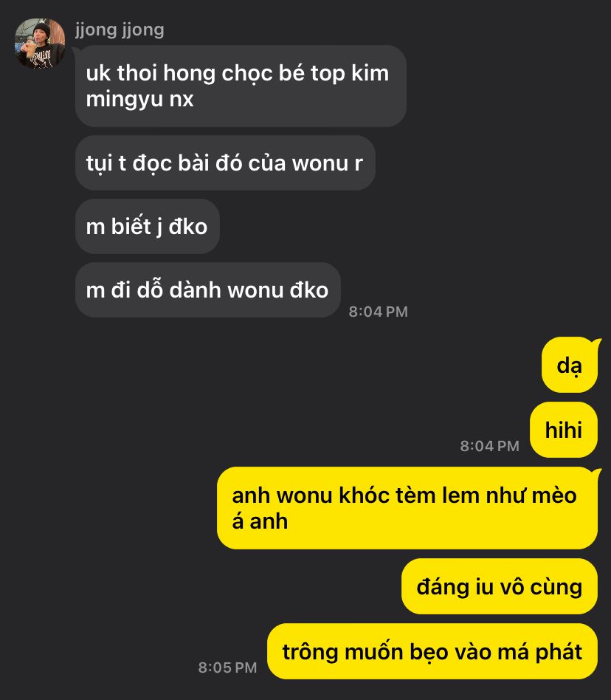Click the tail of the 'dạ' bubble
This screenshot has width=611, height=700.
click(596, 344)
